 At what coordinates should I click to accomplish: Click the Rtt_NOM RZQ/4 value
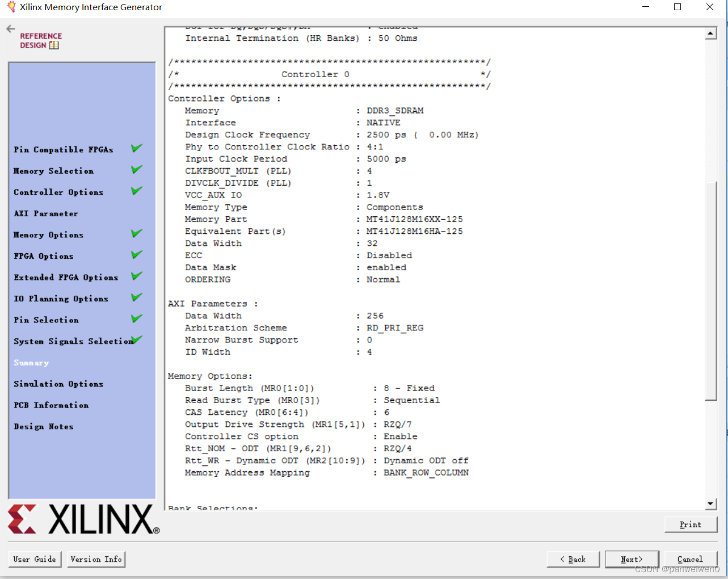coord(398,448)
